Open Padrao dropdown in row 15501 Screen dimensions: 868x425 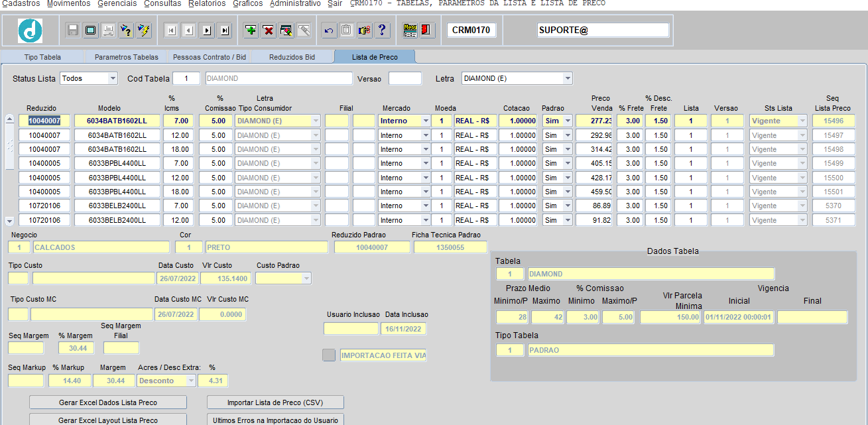[568, 192]
